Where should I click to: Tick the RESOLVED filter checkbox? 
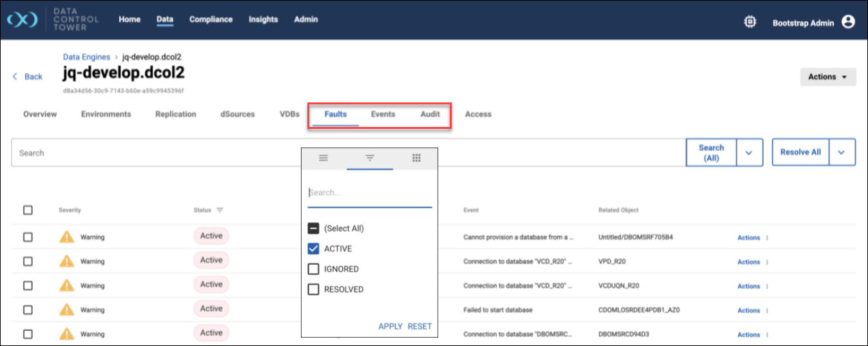point(314,289)
